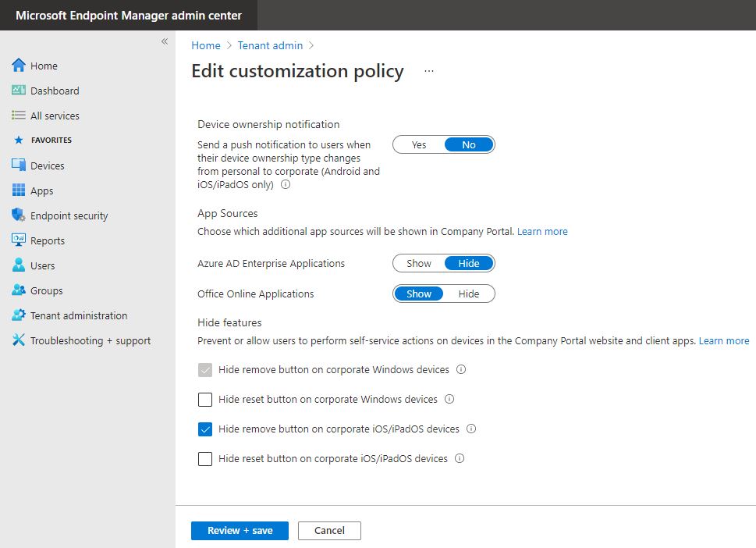Image resolution: width=756 pixels, height=548 pixels.
Task: Click the Endpoint security shield icon
Action: (x=18, y=215)
